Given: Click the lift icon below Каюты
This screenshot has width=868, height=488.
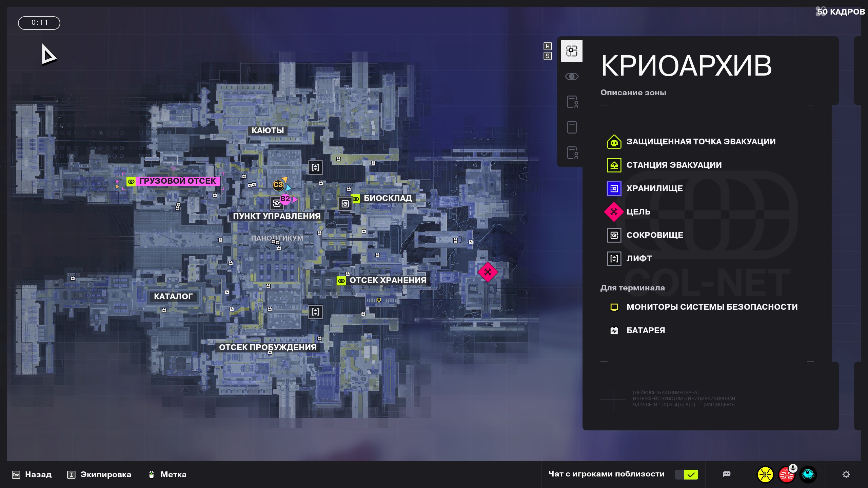Looking at the screenshot, I should (315, 167).
